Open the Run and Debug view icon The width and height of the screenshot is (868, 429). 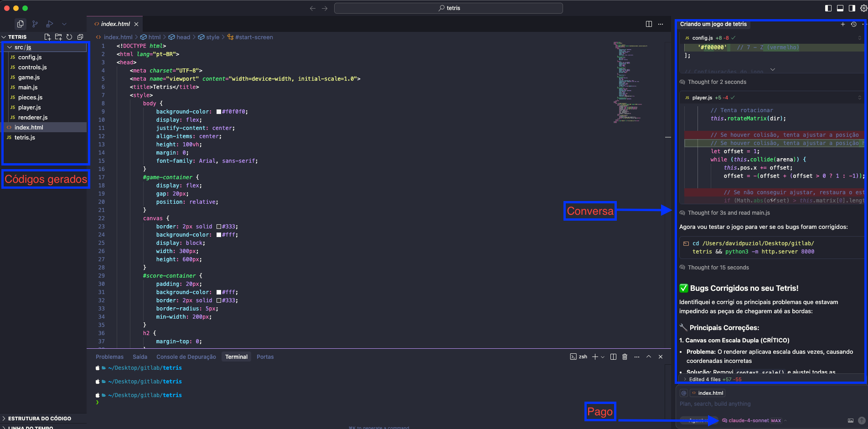[50, 24]
